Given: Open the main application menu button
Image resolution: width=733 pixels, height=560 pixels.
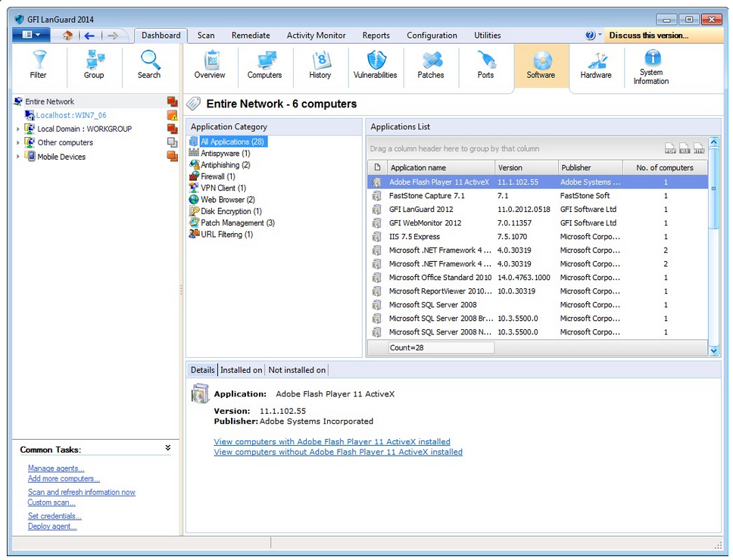Looking at the screenshot, I should coord(31,35).
